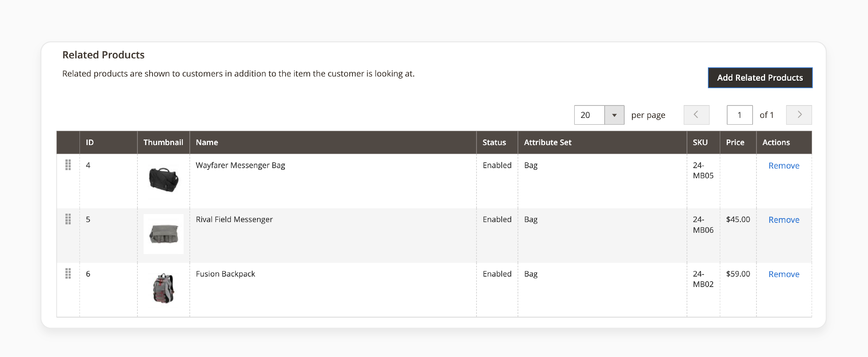This screenshot has width=868, height=357.
Task: Select the name Wayfarer Messenger Bag
Action: [240, 165]
